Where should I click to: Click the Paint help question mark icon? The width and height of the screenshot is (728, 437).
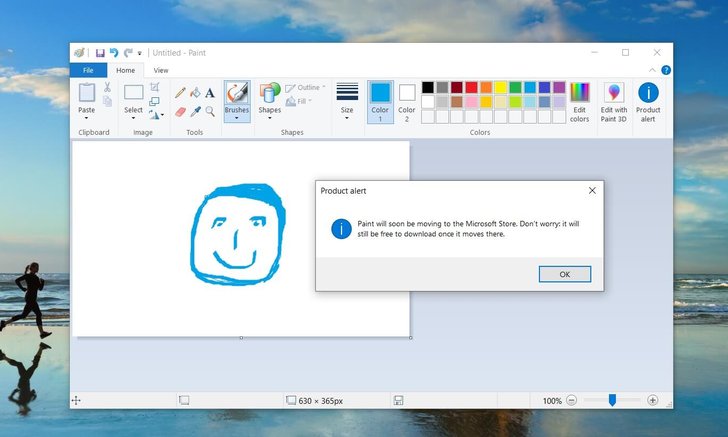pos(666,70)
